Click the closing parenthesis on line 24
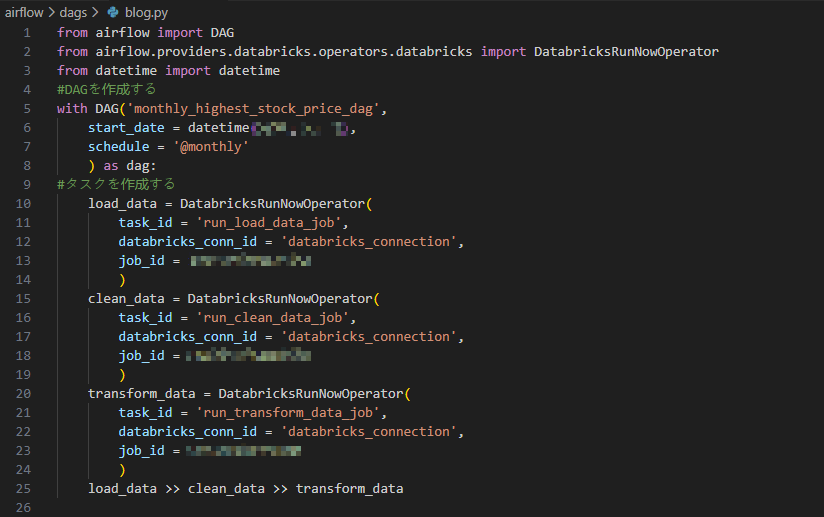Screen dimensions: 824x517 [x=122, y=470]
